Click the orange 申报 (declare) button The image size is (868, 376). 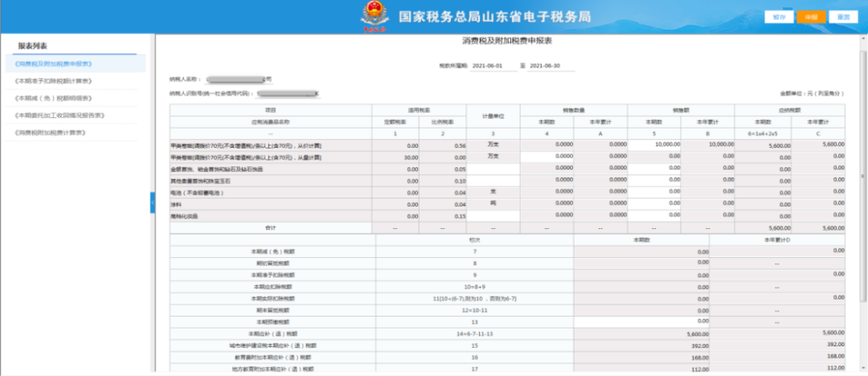point(812,17)
